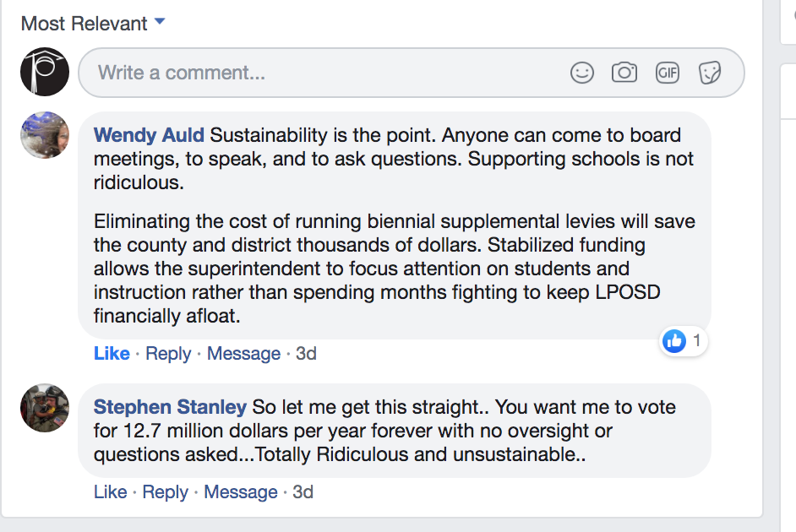Open the sticker picker icon
Screen dimensions: 796x532
pos(710,73)
